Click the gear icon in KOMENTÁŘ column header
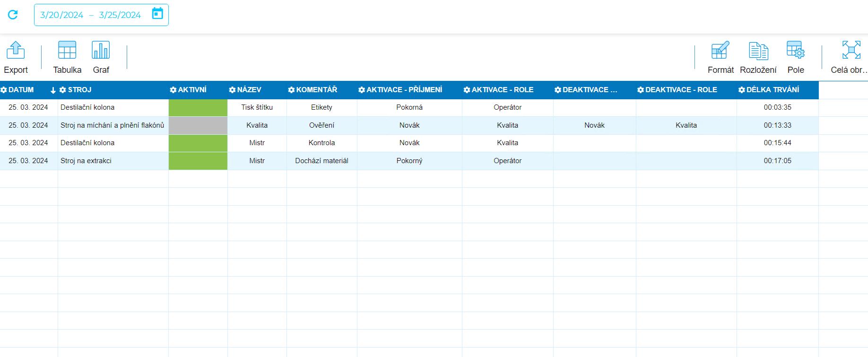Viewport: 868px width, 357px height. click(291, 90)
